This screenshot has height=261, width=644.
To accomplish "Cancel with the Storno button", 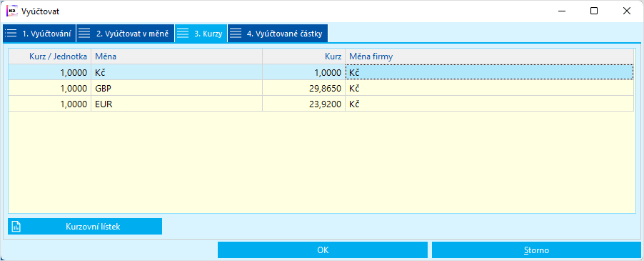I will (536, 250).
